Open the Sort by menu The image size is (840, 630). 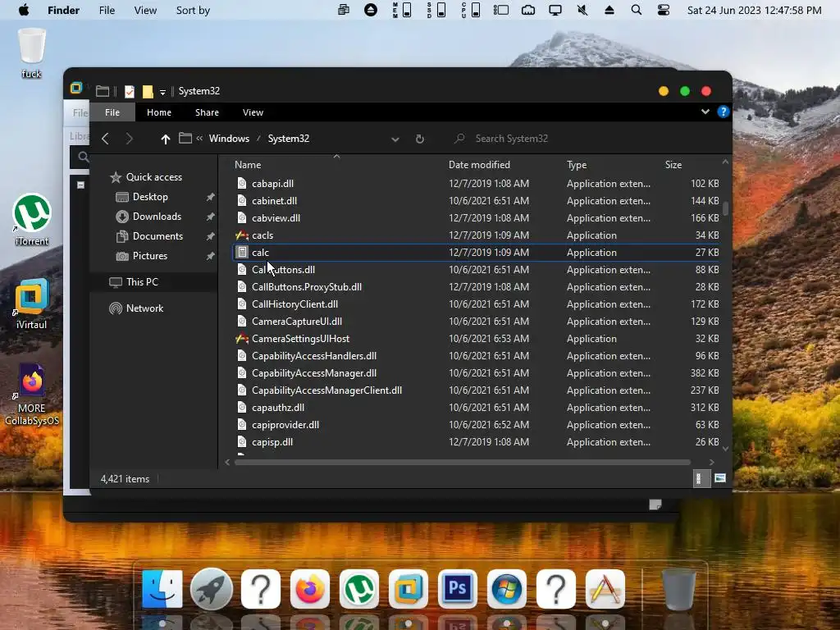[193, 10]
